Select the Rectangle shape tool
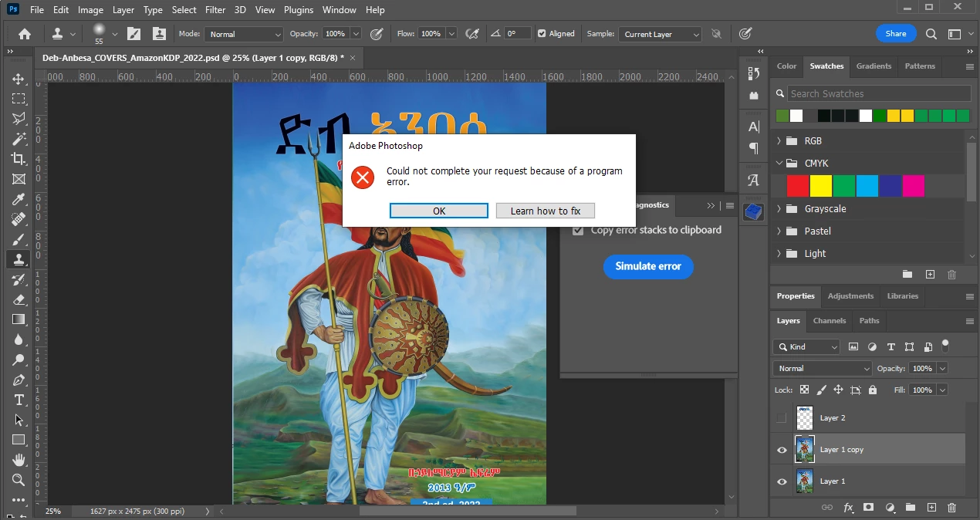Screen dimensions: 980x520 [x=19, y=440]
